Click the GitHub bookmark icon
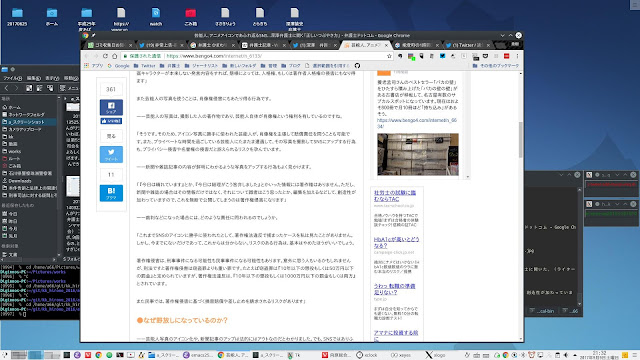Screen dimensions: 640x360 click(x=357, y=65)
